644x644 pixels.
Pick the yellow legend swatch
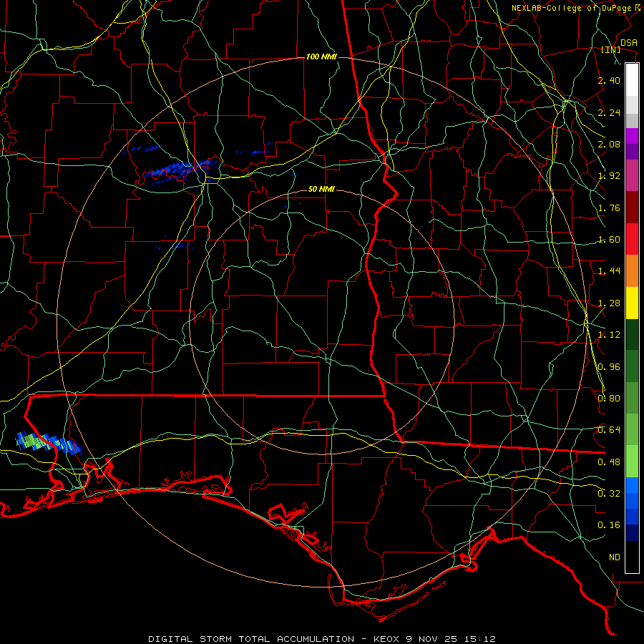pyautogui.click(x=632, y=303)
